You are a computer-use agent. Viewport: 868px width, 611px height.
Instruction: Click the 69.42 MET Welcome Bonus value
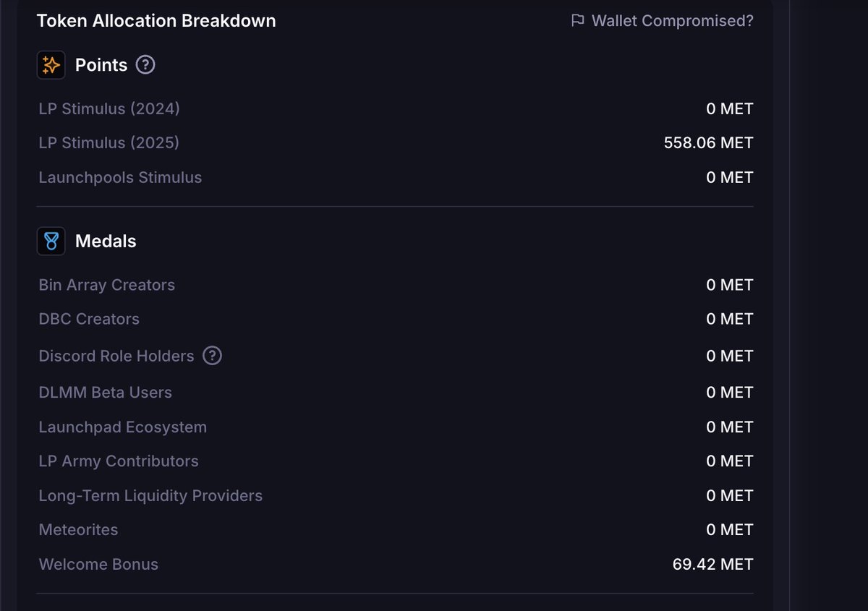coord(712,564)
